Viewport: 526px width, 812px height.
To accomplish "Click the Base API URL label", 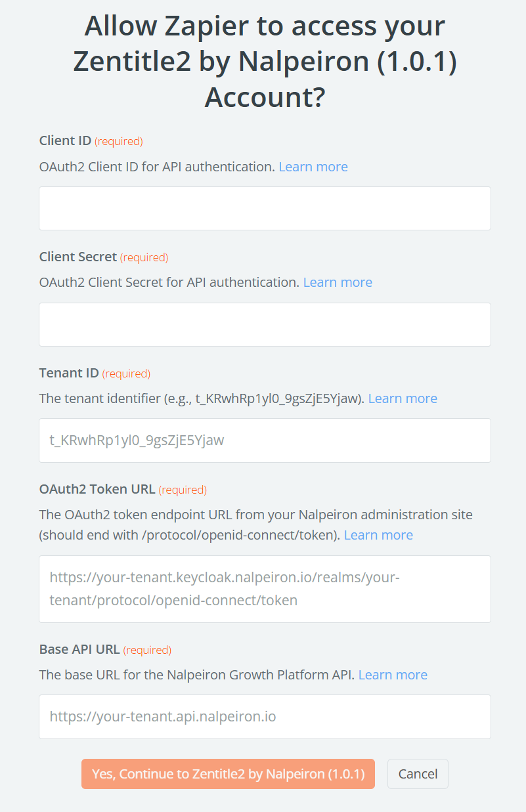I will pos(79,649).
